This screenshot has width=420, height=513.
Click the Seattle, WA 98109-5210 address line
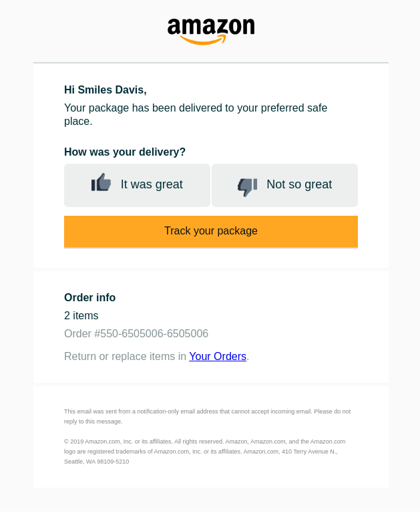click(97, 462)
